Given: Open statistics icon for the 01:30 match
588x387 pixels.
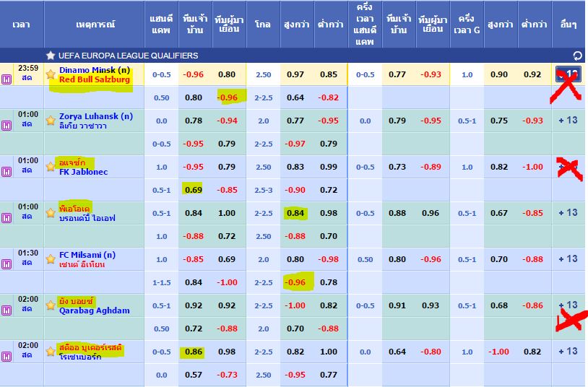Looking at the screenshot, I should 7,264.
